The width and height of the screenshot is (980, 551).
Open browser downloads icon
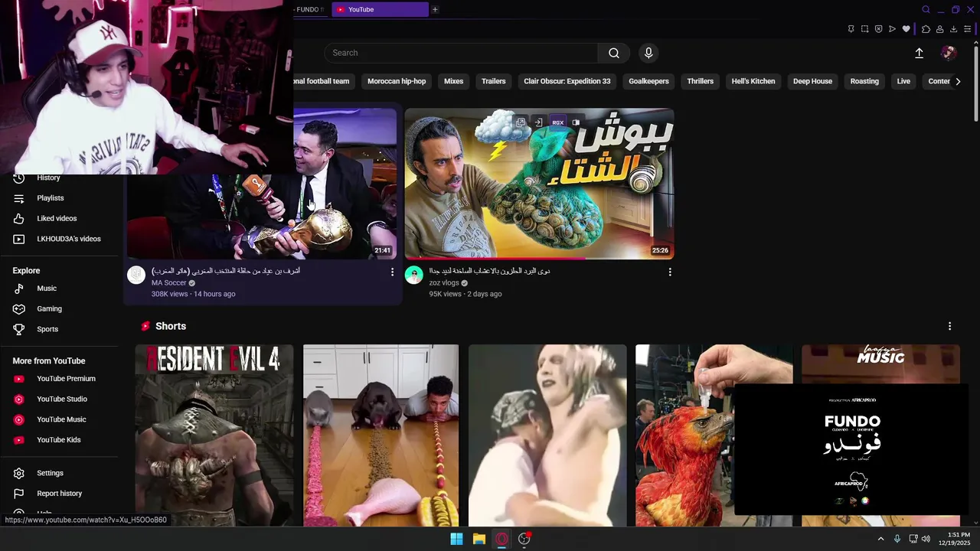(953, 29)
